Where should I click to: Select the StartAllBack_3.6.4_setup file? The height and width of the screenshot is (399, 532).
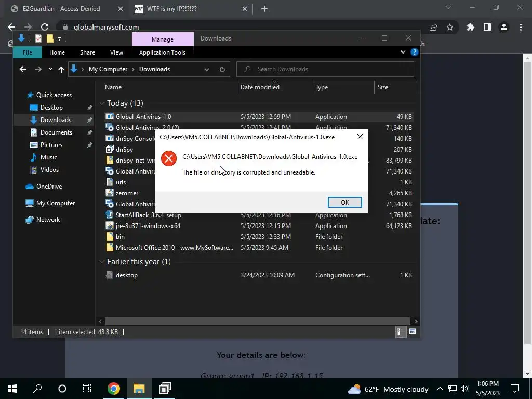click(x=148, y=215)
